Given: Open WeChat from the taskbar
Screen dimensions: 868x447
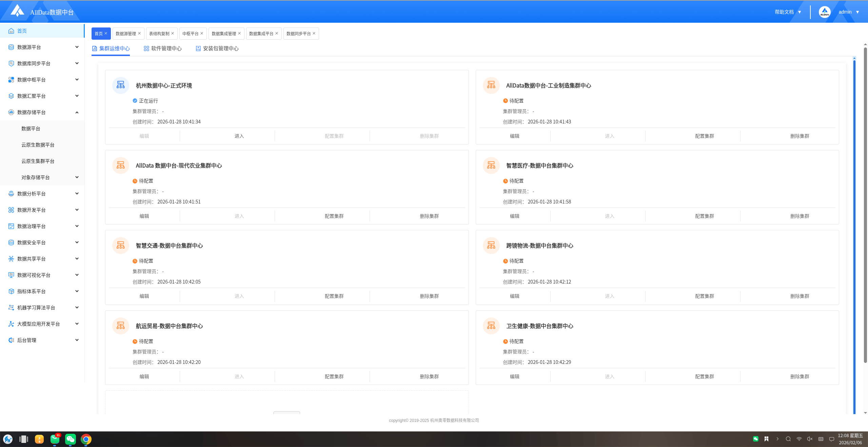Looking at the screenshot, I should point(71,439).
